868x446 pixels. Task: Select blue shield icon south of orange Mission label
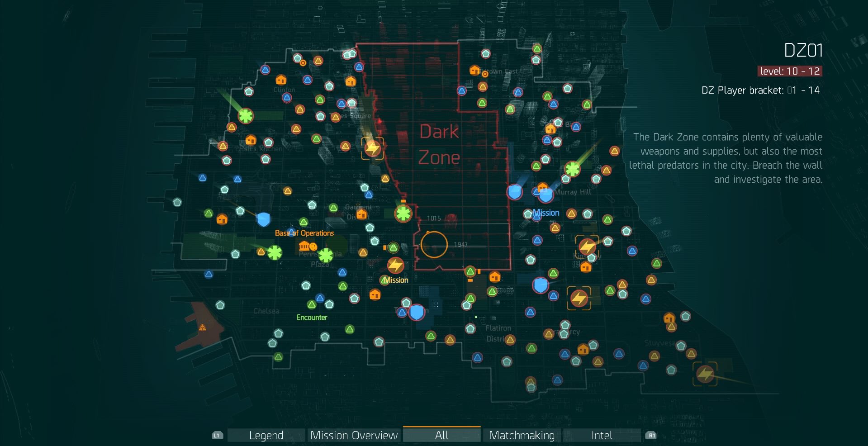click(x=417, y=312)
